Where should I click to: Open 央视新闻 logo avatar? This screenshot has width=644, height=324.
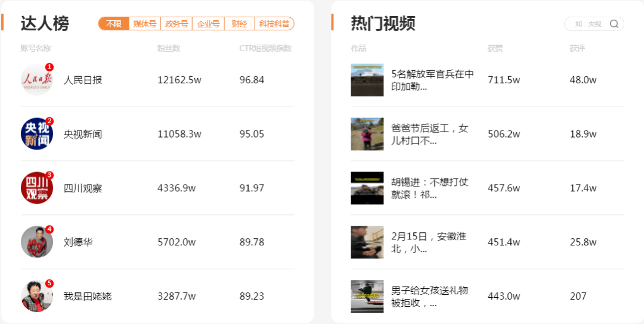(37, 133)
